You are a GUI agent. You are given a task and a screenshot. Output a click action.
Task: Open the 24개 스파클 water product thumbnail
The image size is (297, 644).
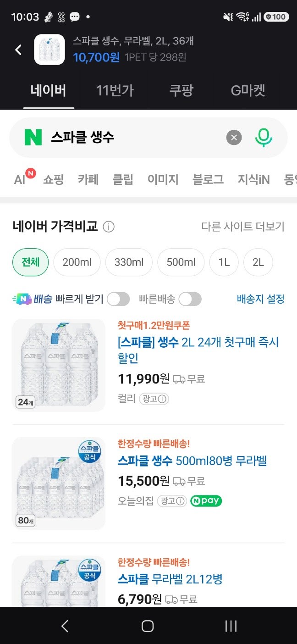pyautogui.click(x=59, y=365)
